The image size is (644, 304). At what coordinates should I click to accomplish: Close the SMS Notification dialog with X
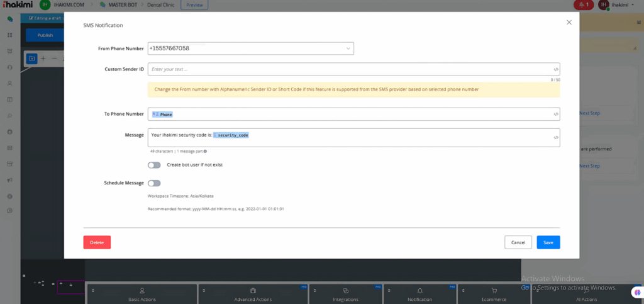[569, 22]
